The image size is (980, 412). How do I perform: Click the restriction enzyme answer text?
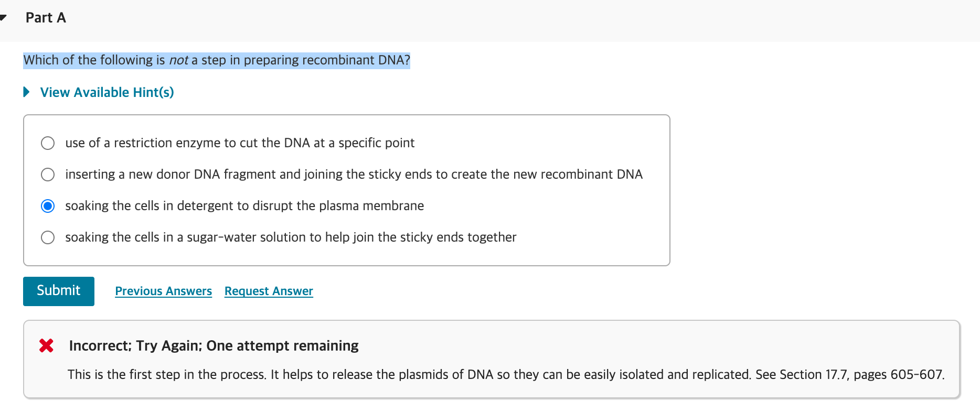click(240, 143)
